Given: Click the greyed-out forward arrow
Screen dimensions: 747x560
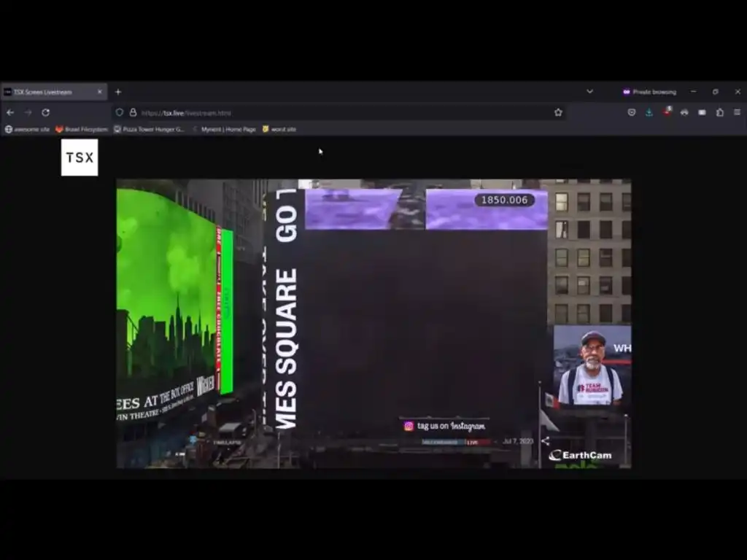Looking at the screenshot, I should [28, 113].
